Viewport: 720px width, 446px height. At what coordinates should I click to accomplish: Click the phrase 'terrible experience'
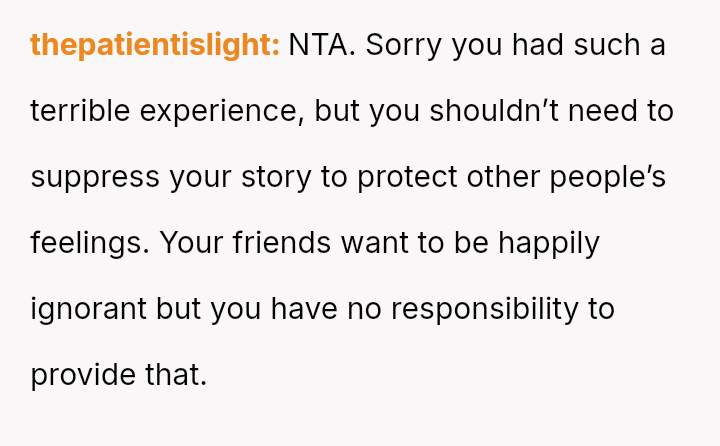coord(166,111)
